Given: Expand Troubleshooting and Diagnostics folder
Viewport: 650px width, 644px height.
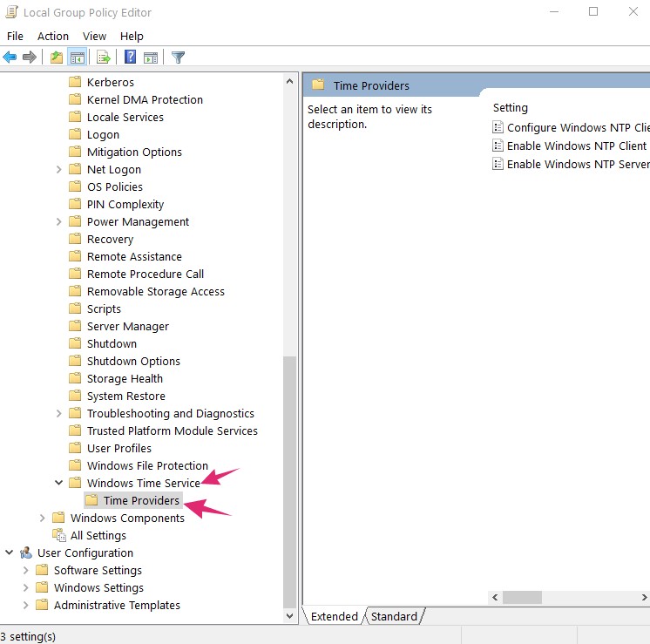Looking at the screenshot, I should point(58,413).
